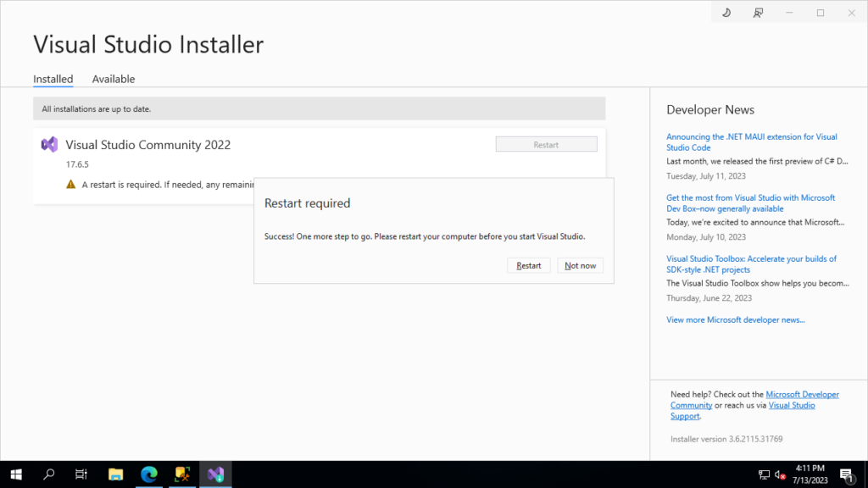Click 'All installations are up to date.' banner
The image size is (868, 488).
click(x=320, y=109)
